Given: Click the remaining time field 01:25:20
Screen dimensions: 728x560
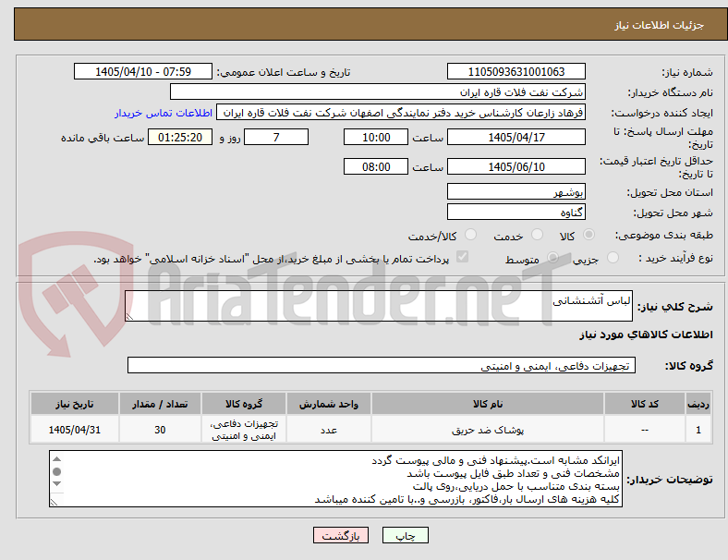Looking at the screenshot, I should pyautogui.click(x=180, y=137).
